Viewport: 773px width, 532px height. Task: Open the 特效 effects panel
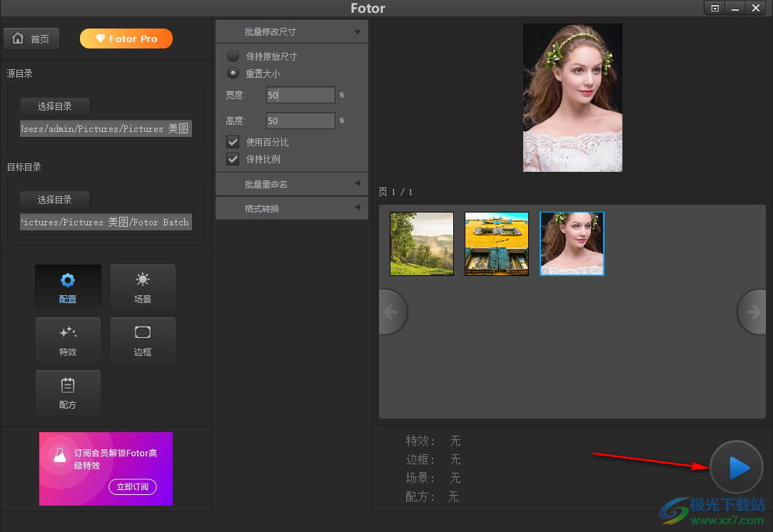(68, 340)
